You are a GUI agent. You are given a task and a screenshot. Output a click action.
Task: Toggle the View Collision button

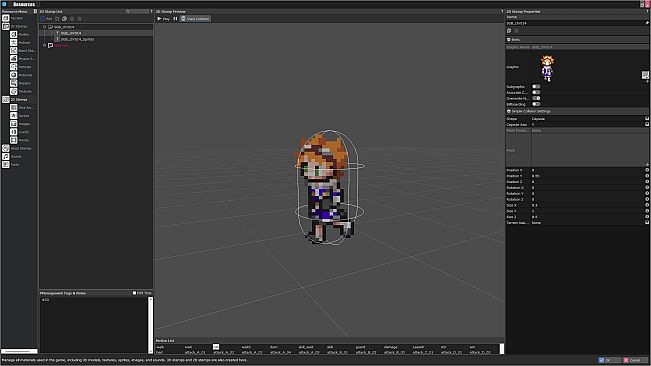pos(195,19)
